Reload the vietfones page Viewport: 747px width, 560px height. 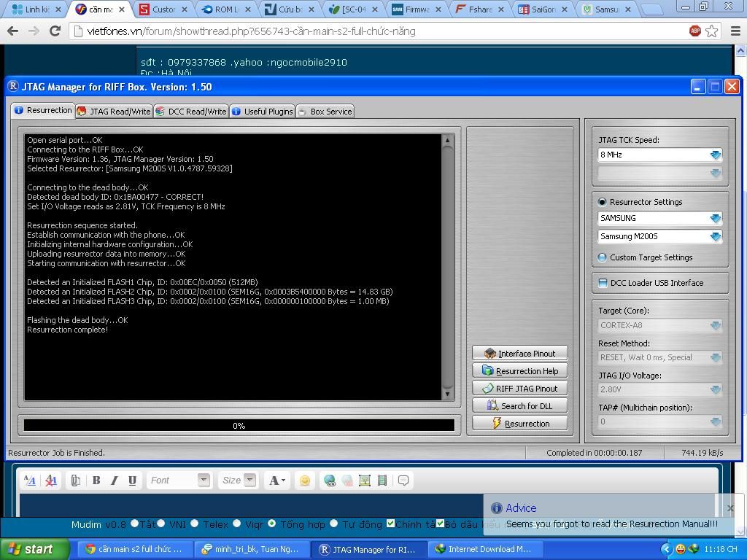click(55, 31)
